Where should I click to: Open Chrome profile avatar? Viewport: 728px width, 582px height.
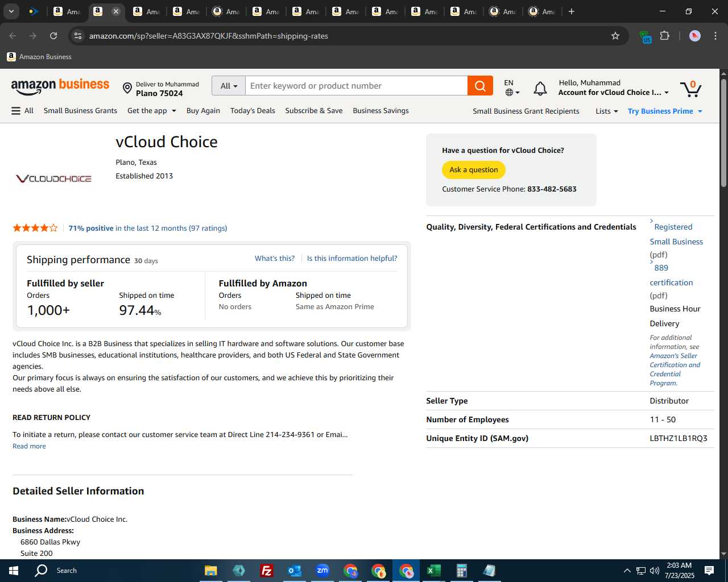click(x=695, y=36)
